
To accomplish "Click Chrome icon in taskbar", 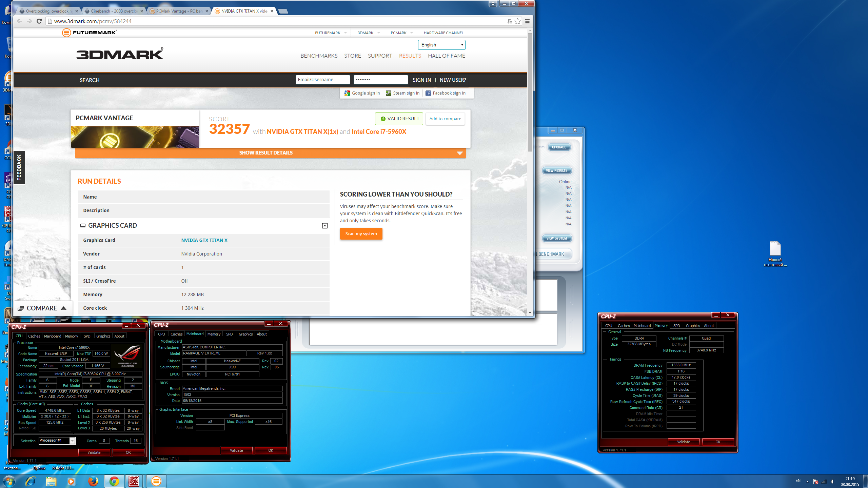I will (114, 481).
